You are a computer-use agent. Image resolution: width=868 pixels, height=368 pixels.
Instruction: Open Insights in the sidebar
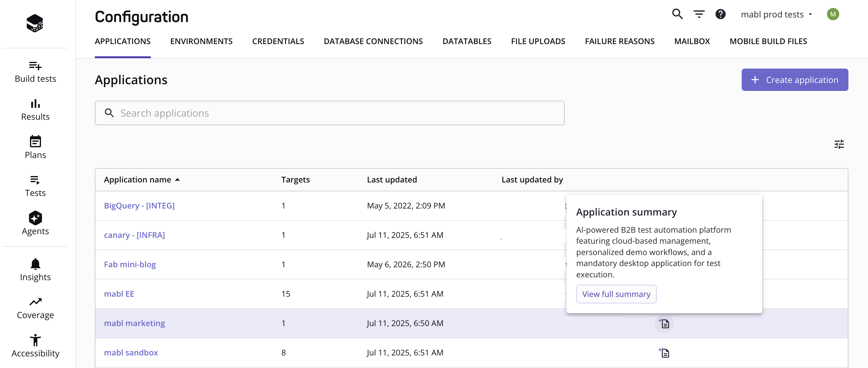point(35,270)
